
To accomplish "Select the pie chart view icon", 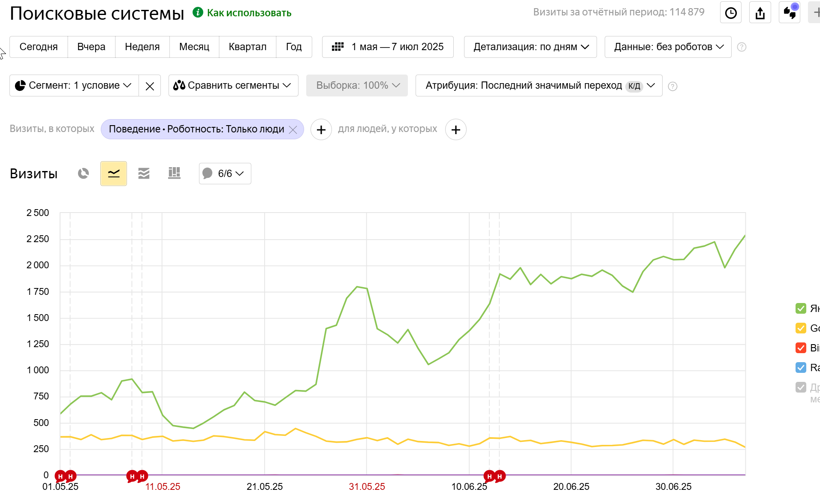I will 83,174.
